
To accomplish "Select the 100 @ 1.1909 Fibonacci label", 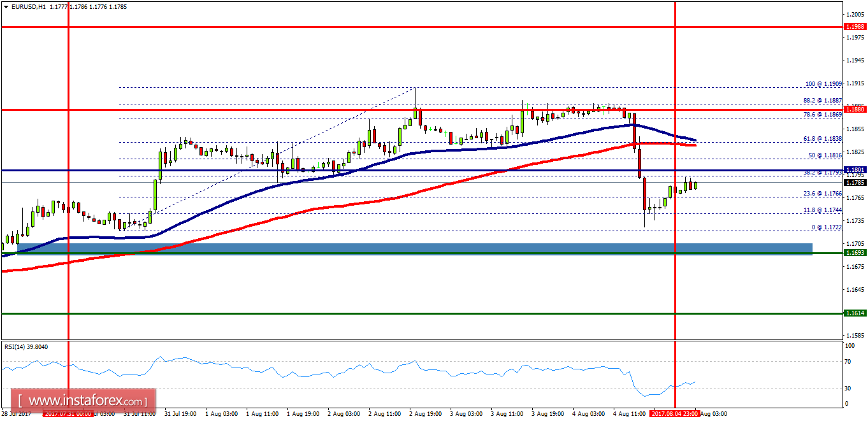I will pos(822,84).
